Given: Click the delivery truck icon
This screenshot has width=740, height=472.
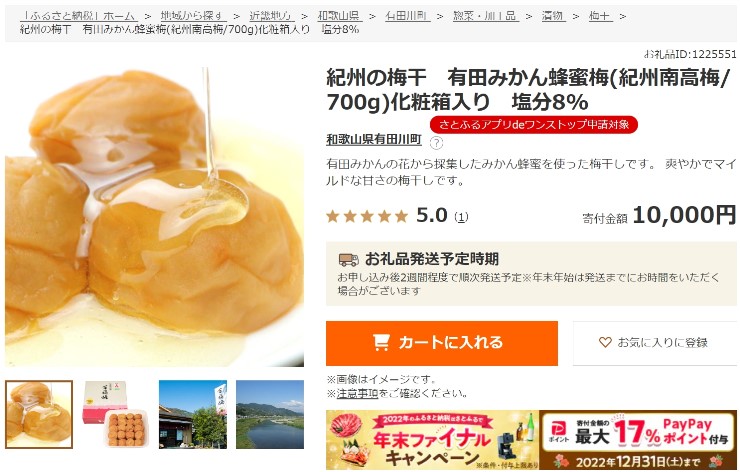Looking at the screenshot, I should tap(348, 259).
